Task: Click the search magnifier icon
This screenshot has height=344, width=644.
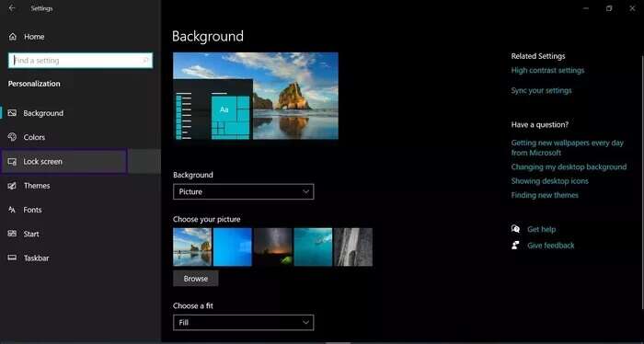Action: click(x=145, y=61)
